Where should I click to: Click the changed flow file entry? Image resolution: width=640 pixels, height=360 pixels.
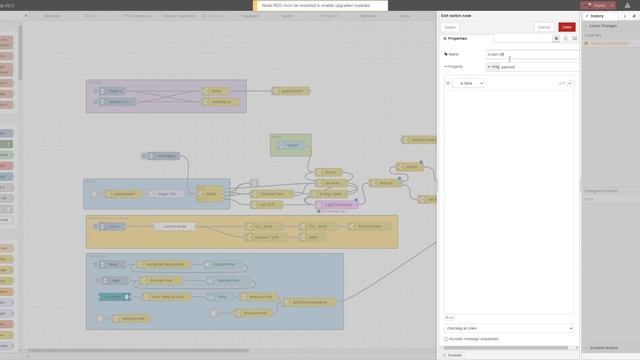tap(609, 43)
